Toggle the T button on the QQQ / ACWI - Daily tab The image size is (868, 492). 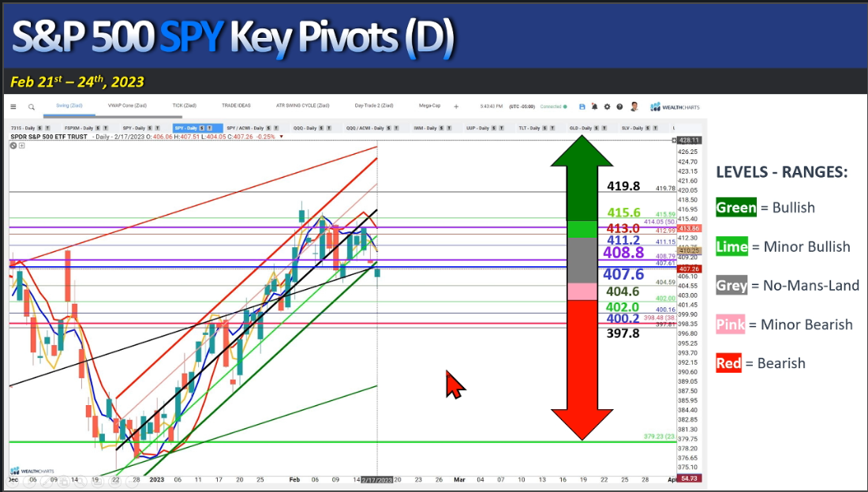tap(396, 128)
